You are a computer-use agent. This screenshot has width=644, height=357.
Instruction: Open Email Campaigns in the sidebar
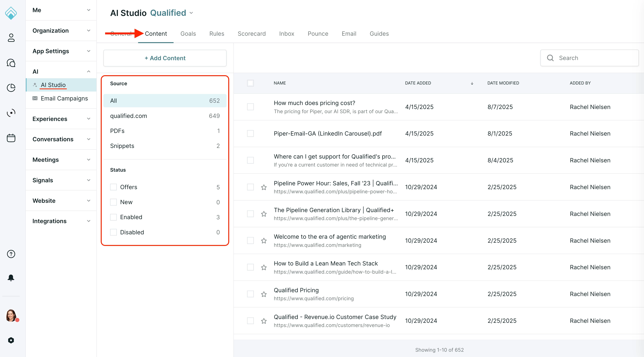click(x=61, y=98)
